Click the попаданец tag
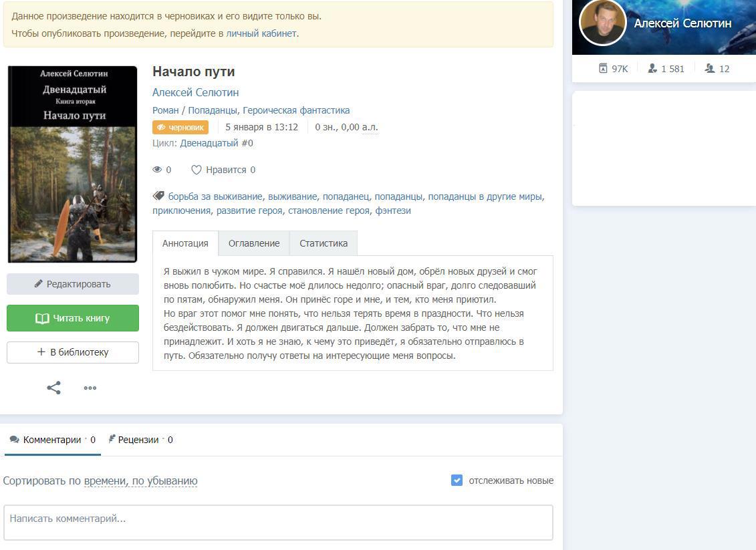 point(346,196)
